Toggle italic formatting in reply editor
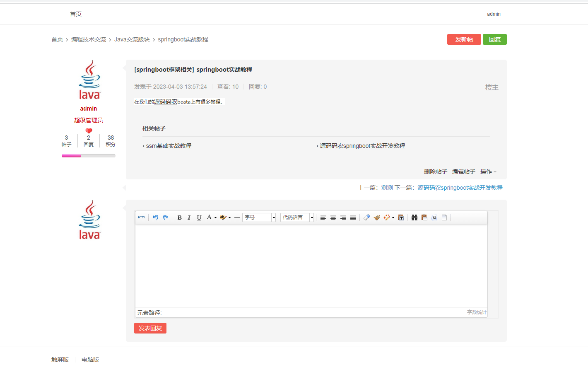Image resolution: width=588 pixels, height=372 pixels. tap(189, 217)
